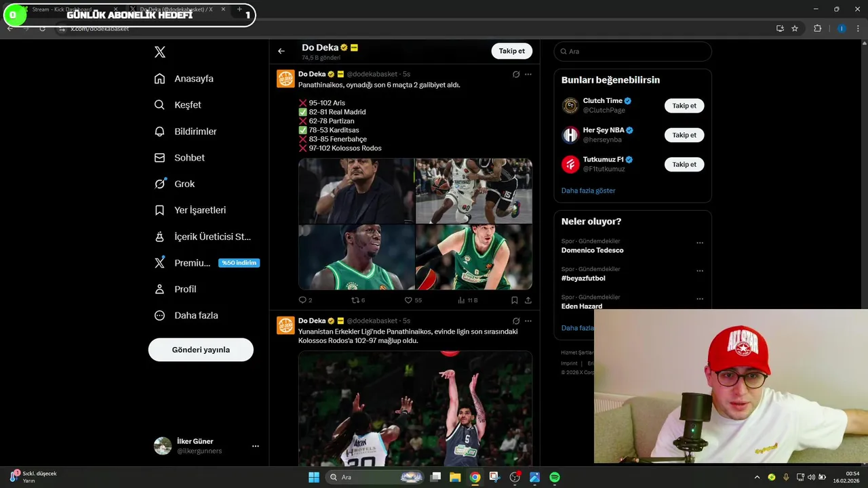Open options for the Domenico Tedesco trend

(700, 243)
